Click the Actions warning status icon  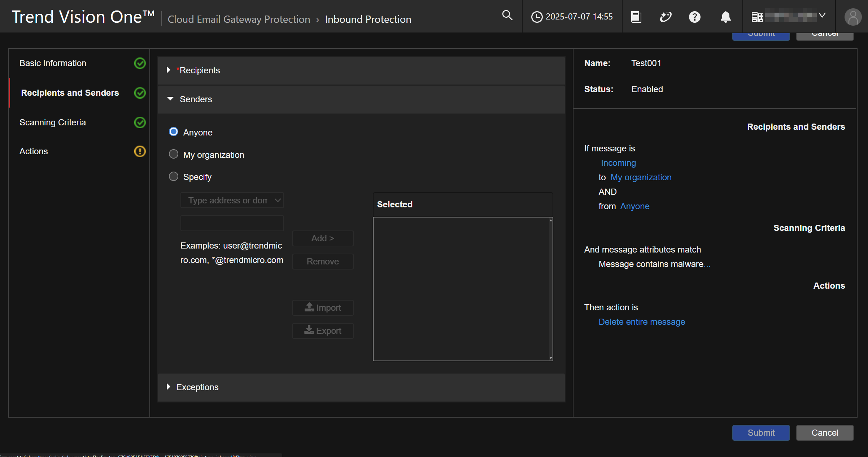point(140,151)
